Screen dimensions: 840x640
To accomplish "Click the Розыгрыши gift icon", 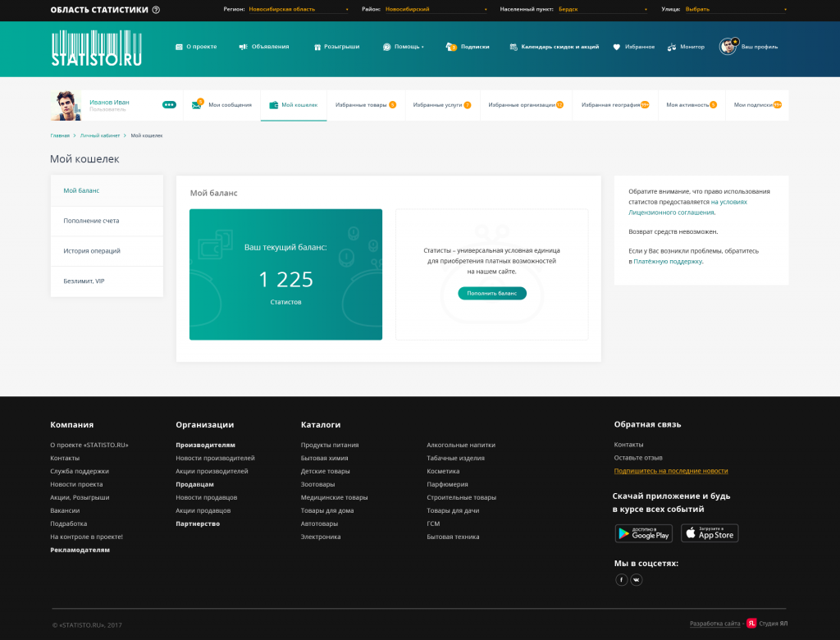I will tap(317, 47).
